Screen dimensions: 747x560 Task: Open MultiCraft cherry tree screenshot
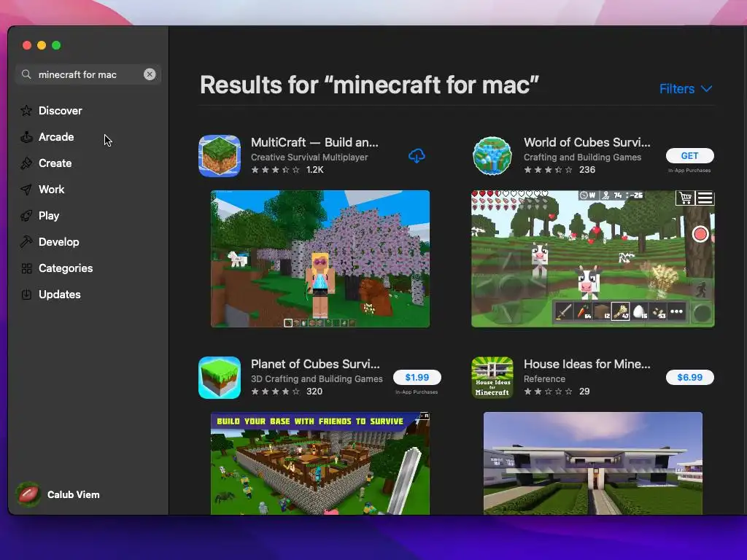coord(320,259)
